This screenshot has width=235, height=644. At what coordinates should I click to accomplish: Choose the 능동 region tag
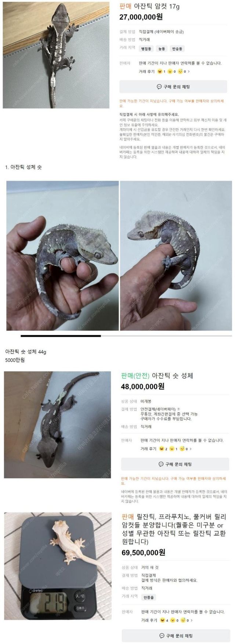tap(162, 48)
